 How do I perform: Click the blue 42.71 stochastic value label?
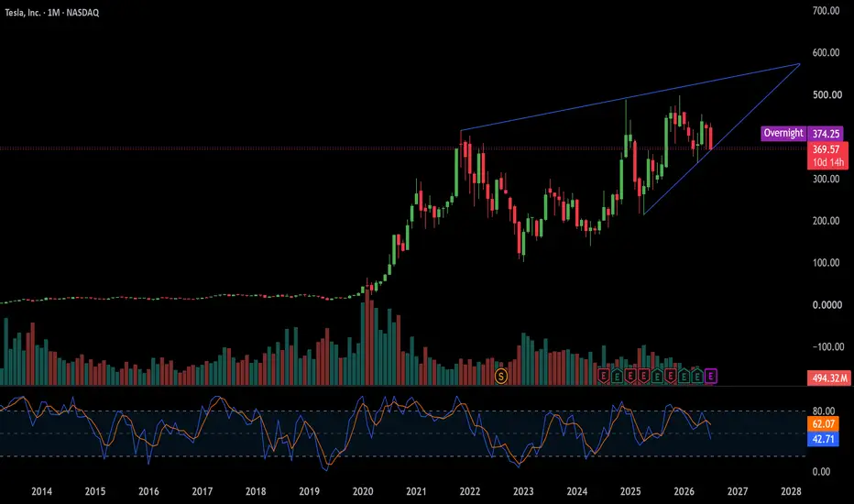point(823,439)
